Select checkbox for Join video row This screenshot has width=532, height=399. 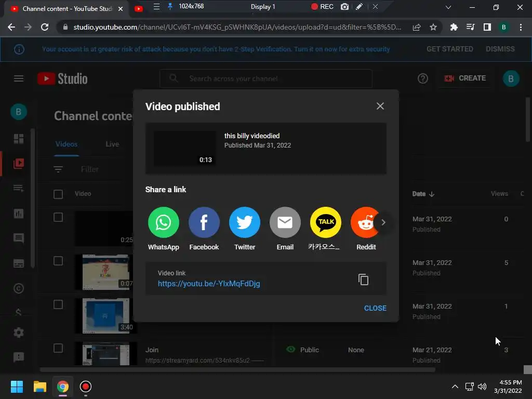tap(58, 348)
